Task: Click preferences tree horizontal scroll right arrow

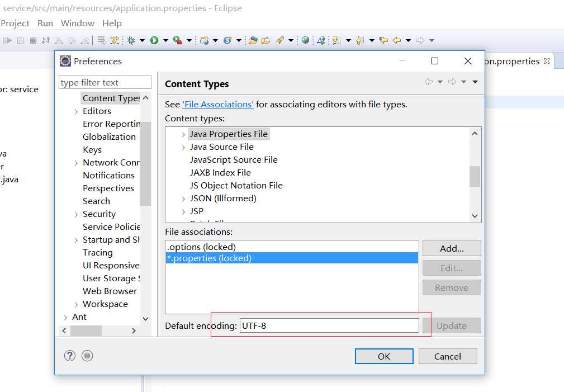Action: point(134,330)
